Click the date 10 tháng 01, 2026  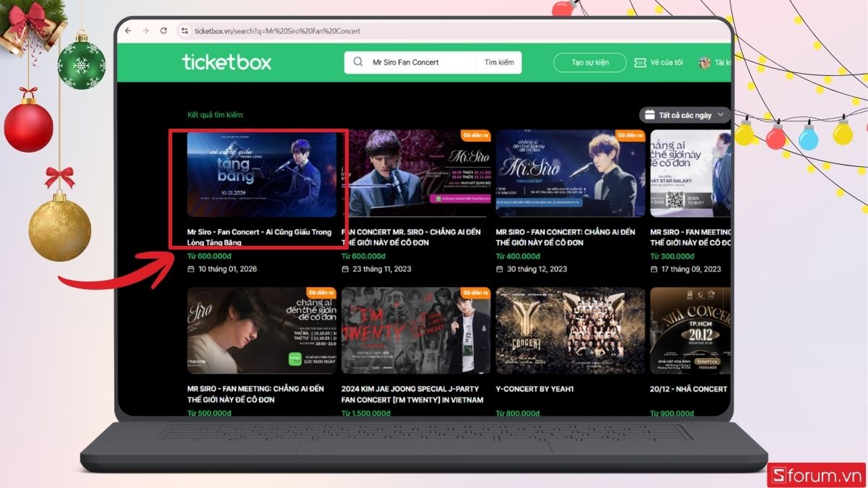228,269
